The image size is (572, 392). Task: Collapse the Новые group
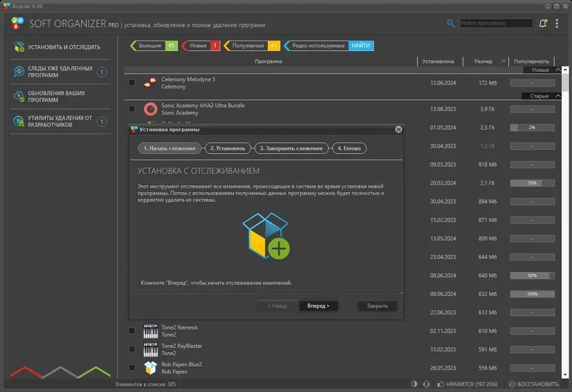558,70
